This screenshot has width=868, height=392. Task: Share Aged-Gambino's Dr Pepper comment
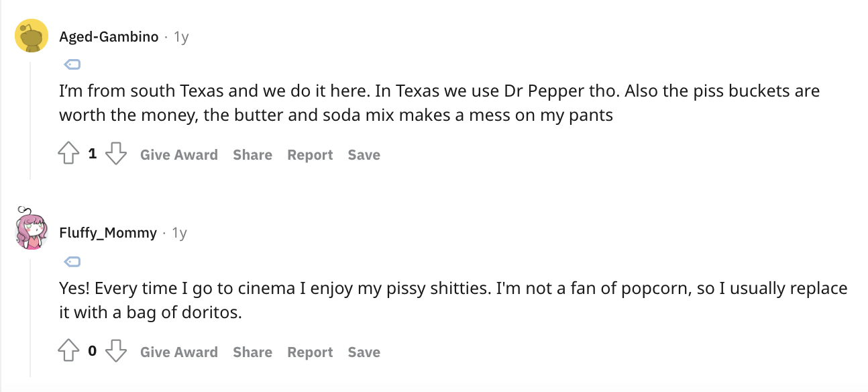click(x=252, y=155)
